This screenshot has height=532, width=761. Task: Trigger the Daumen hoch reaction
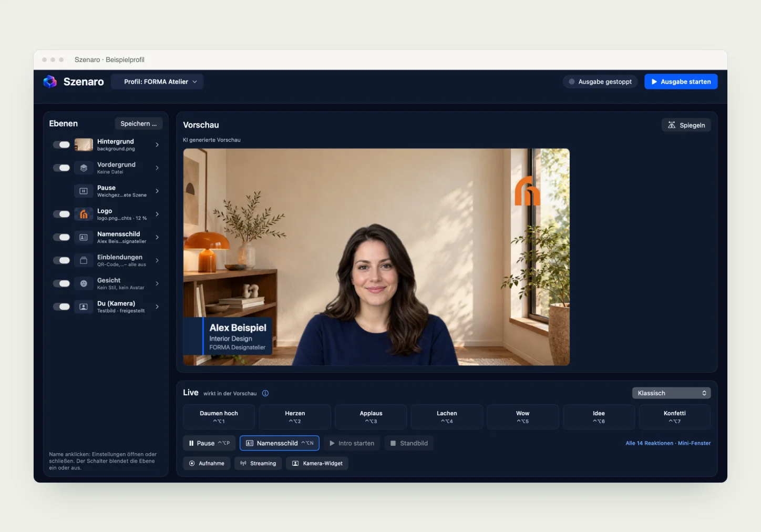(x=219, y=417)
